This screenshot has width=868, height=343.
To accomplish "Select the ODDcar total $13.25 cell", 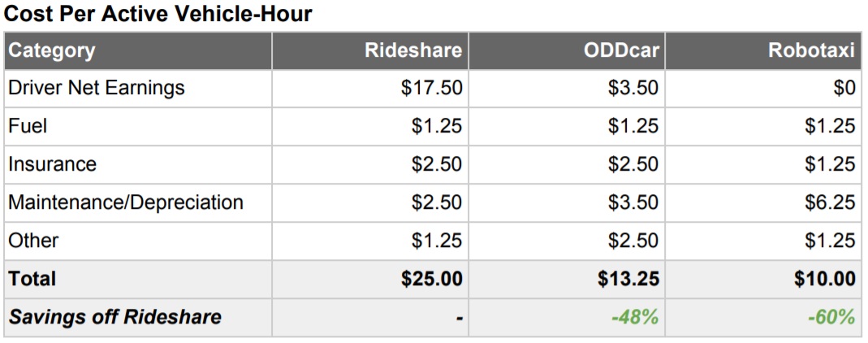I will (628, 279).
